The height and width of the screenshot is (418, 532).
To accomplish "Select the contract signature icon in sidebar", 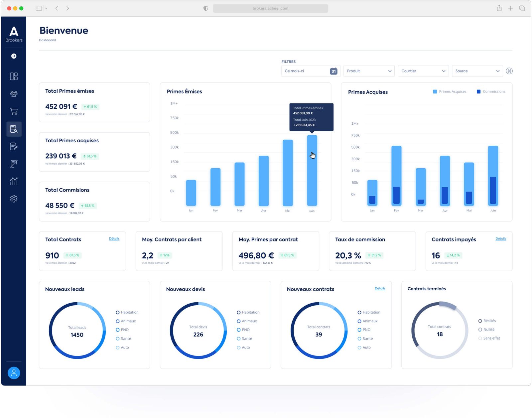I will click(14, 164).
